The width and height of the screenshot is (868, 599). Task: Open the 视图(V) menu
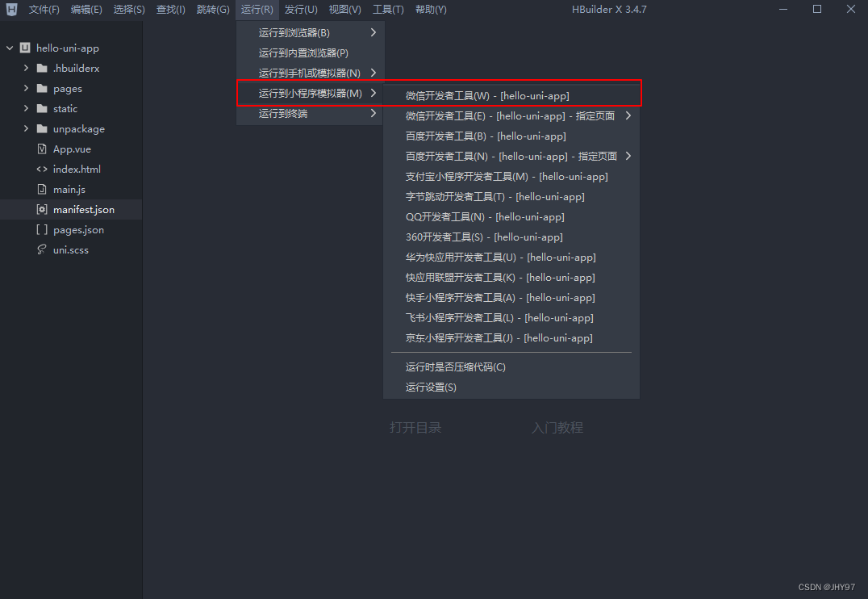tap(345, 10)
